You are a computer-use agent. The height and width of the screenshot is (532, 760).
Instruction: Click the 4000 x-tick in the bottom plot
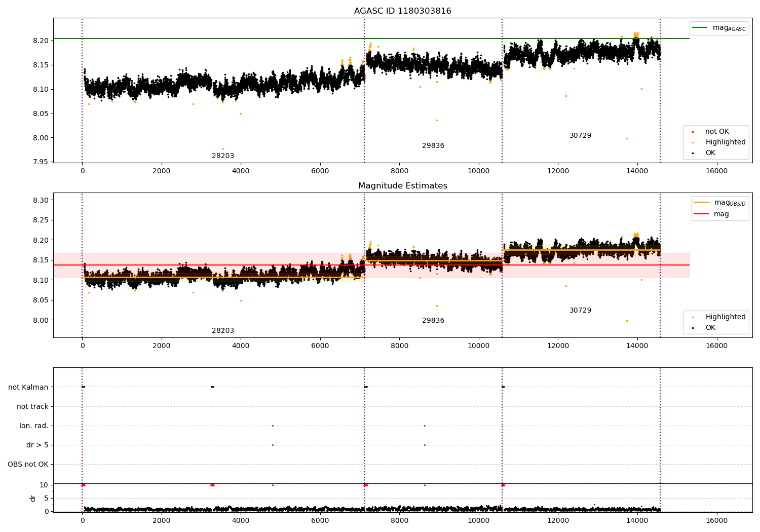241,521
